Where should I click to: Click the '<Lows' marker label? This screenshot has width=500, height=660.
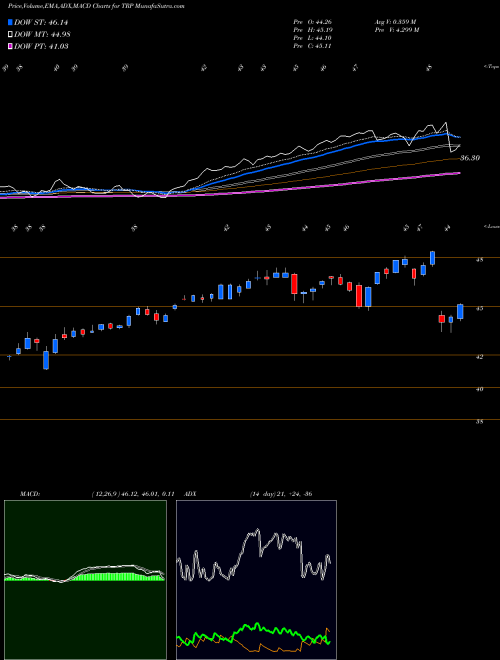491,226
